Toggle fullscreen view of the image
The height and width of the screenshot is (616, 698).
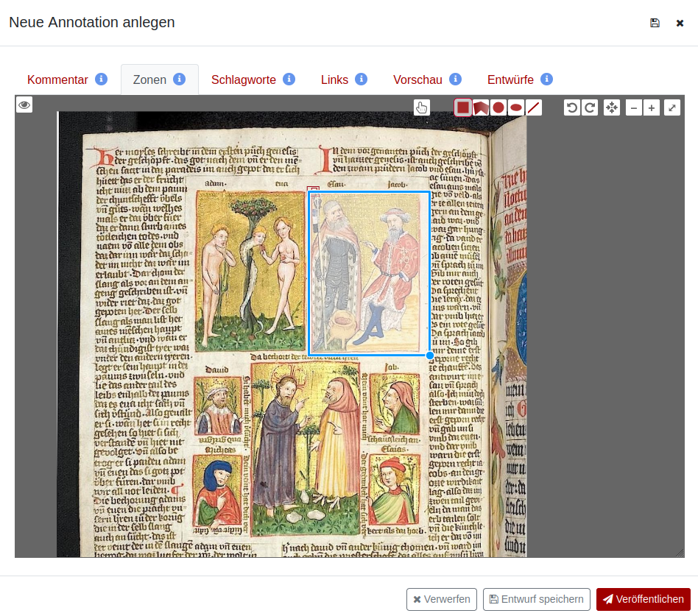pos(672,107)
